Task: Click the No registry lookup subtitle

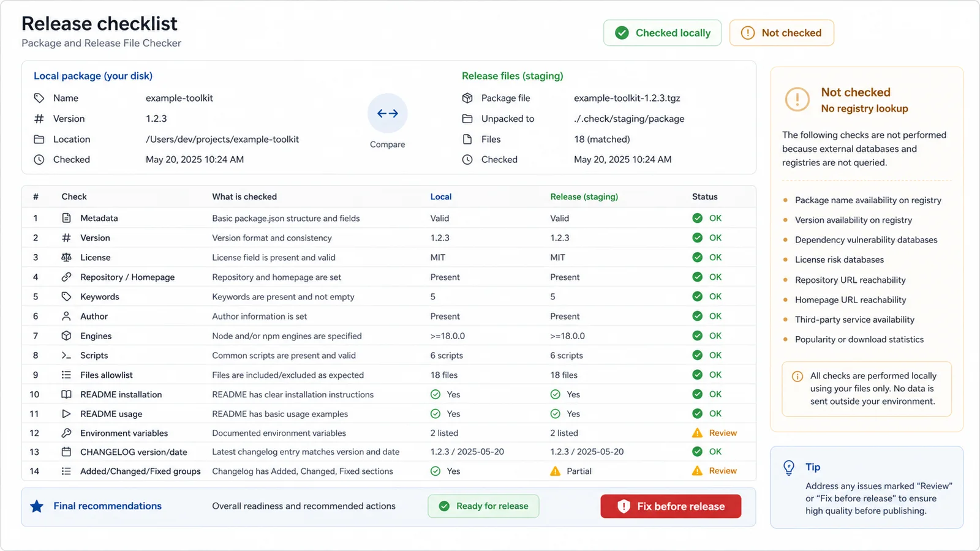Action: coord(864,108)
